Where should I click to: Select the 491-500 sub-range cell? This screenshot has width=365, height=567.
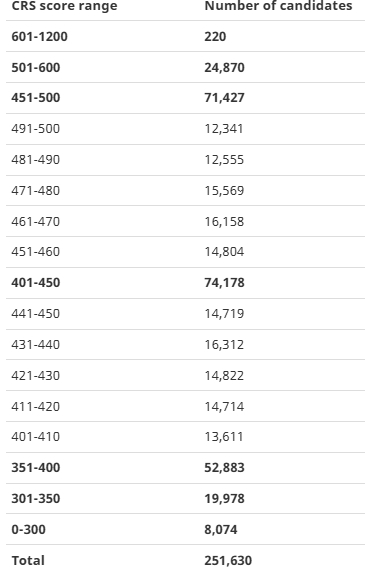(x=35, y=129)
